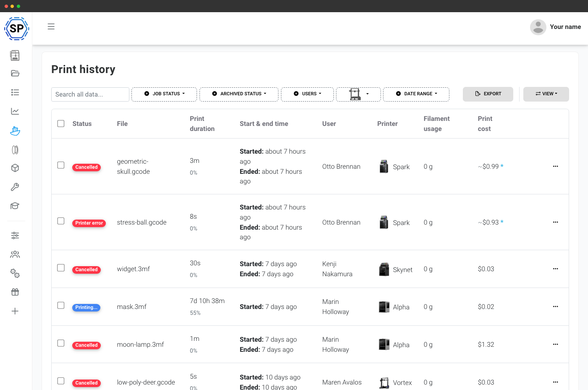Click the geometric-skull.gcode file name
The width and height of the screenshot is (588, 390).
pos(133,167)
